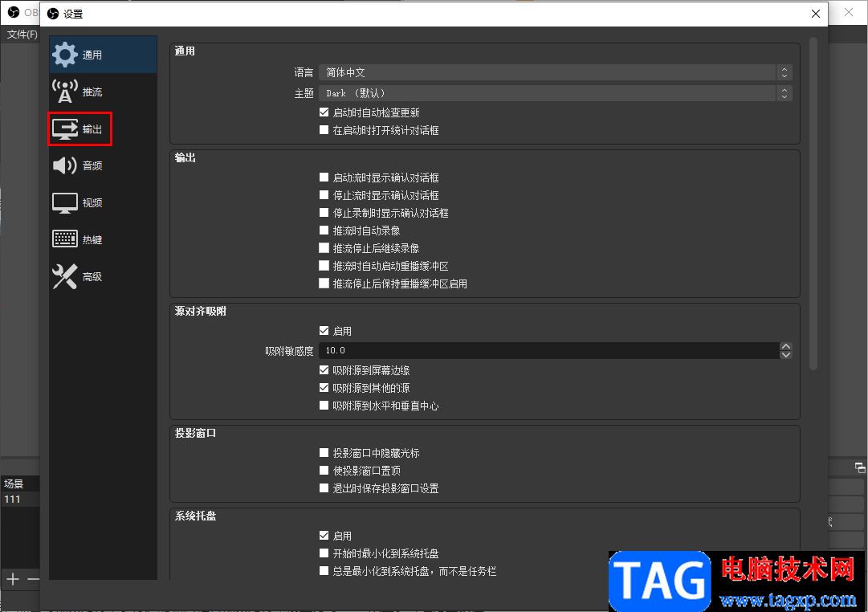The width and height of the screenshot is (868, 612).
Task: Open the Video (视频) monitor icon
Action: coord(65,202)
